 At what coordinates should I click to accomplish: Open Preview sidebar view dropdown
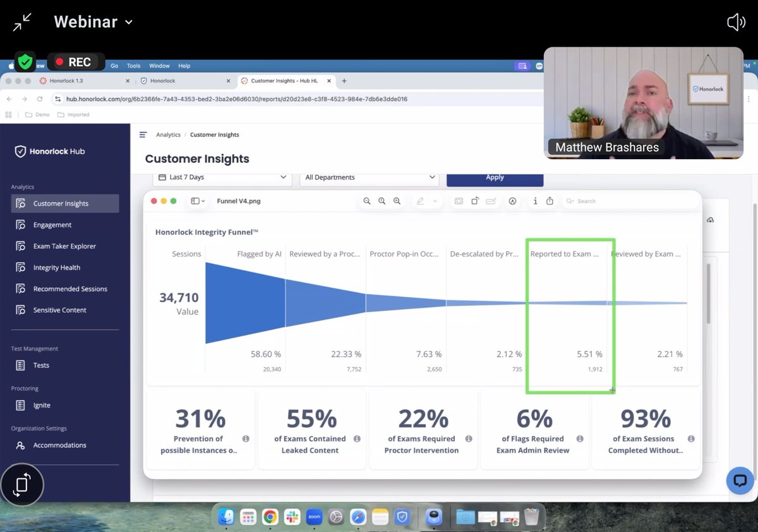(198, 201)
